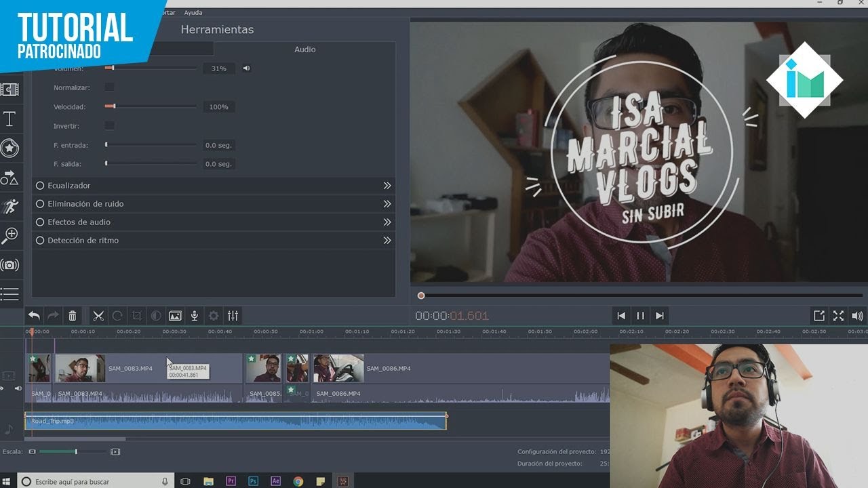The width and height of the screenshot is (868, 488).
Task: Open Adobe Premiere from the taskbar
Action: click(231, 481)
